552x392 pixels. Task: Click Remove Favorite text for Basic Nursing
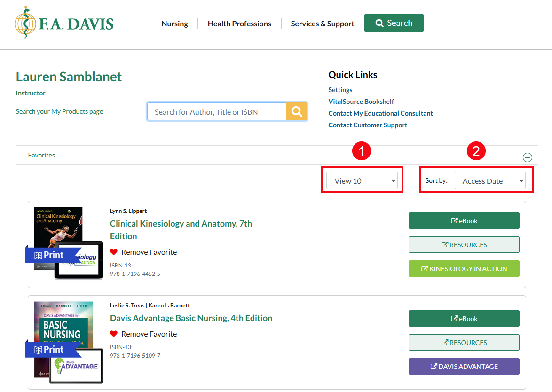coord(149,334)
